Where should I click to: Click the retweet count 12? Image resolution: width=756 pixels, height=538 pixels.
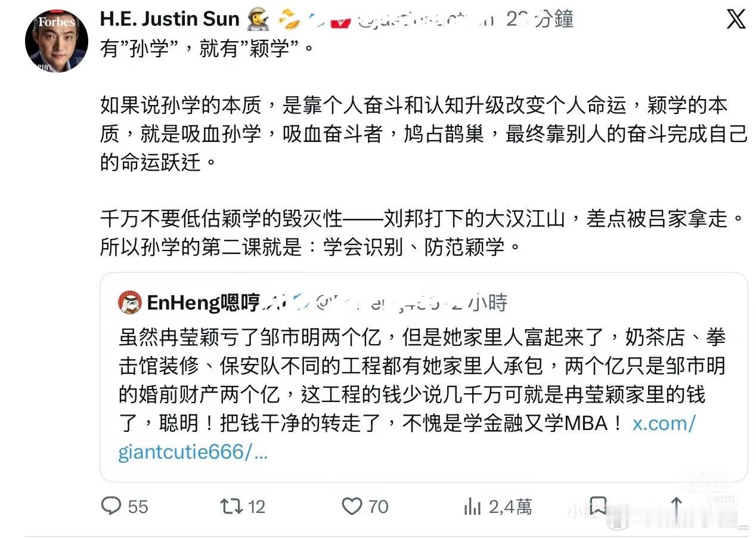[256, 507]
